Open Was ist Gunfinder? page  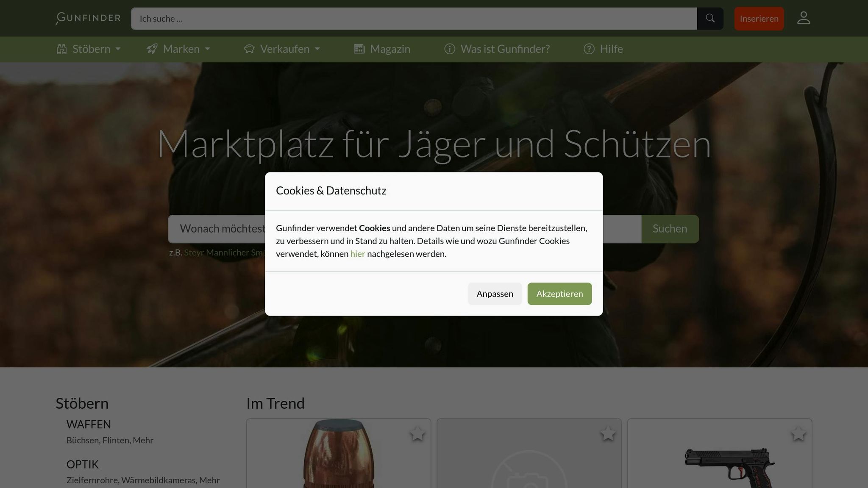(497, 49)
